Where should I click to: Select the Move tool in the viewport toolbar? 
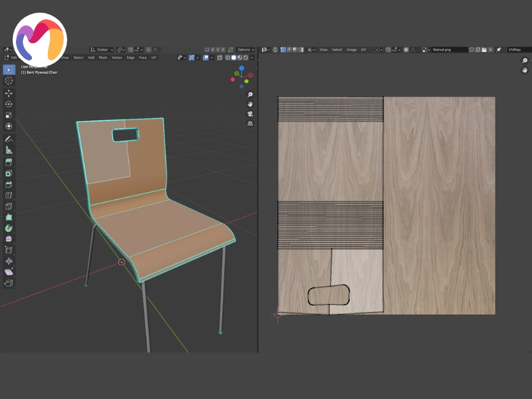pos(8,92)
